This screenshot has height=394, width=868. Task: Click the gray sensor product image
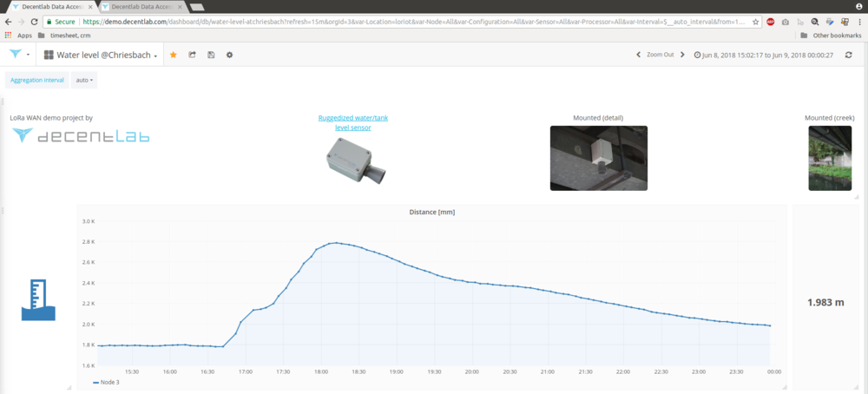[x=356, y=160]
